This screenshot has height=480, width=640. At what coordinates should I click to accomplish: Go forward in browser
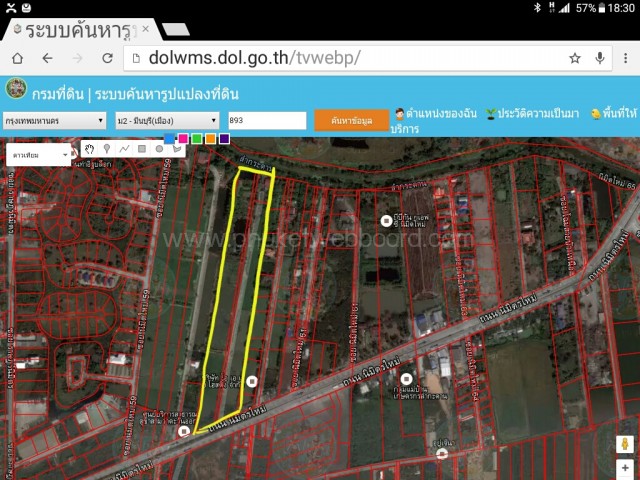(x=78, y=58)
